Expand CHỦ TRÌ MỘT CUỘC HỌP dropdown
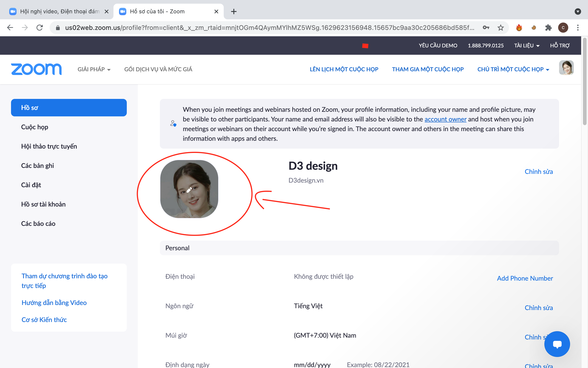The width and height of the screenshot is (588, 368). click(x=513, y=69)
